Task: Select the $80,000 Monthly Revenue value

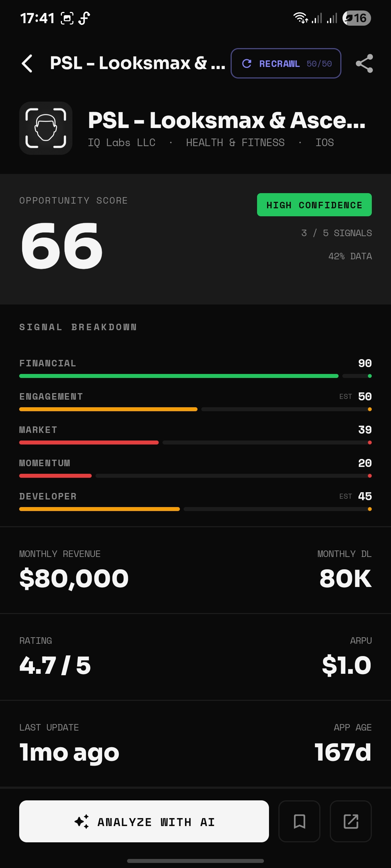Action: [x=73, y=578]
